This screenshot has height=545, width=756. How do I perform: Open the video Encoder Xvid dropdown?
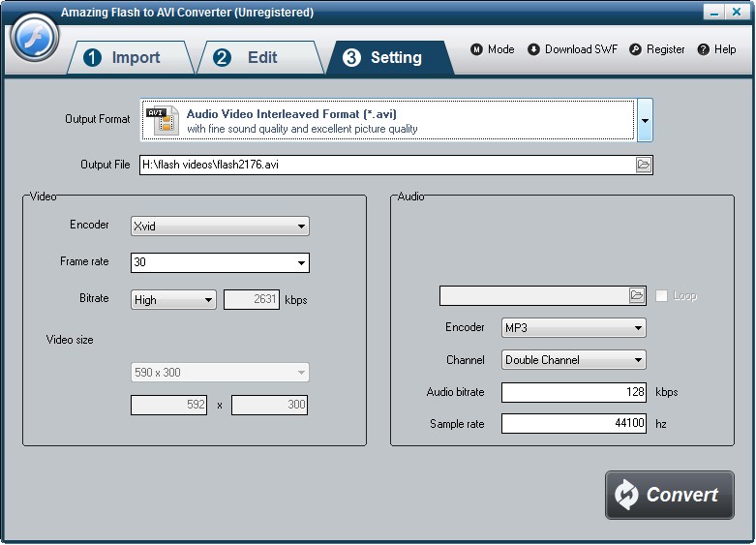pyautogui.click(x=220, y=226)
